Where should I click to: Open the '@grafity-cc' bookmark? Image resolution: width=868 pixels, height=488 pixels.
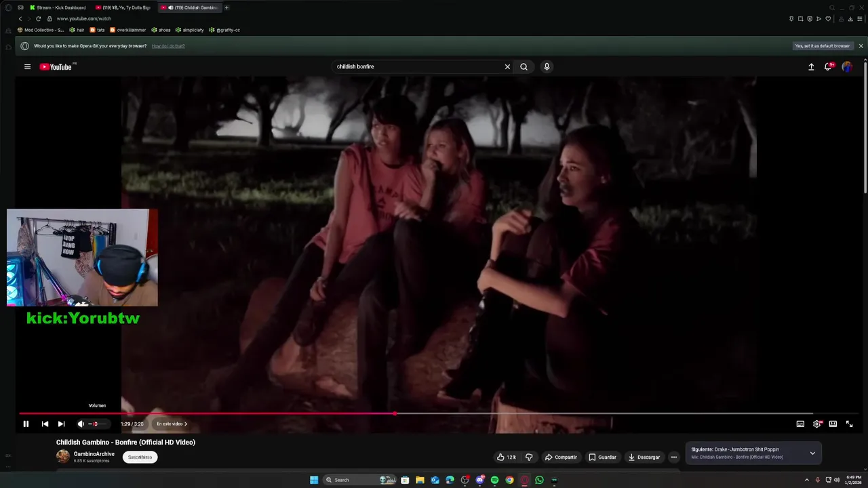point(224,30)
